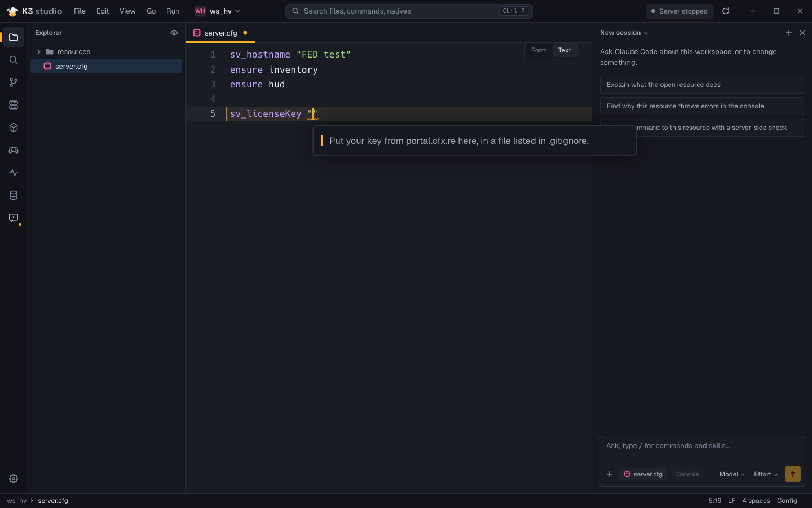Viewport: 812px width, 508px height.
Task: Open the File menu
Action: (80, 11)
